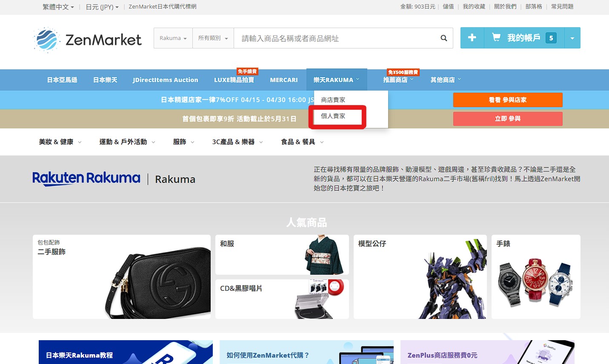Click the magnifier search icon
The width and height of the screenshot is (609, 364).
(x=443, y=38)
